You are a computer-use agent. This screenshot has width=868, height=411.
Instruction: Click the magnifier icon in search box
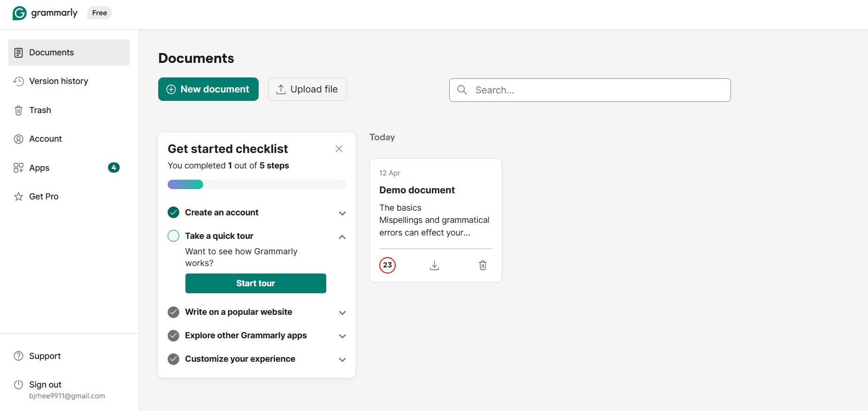pyautogui.click(x=462, y=90)
